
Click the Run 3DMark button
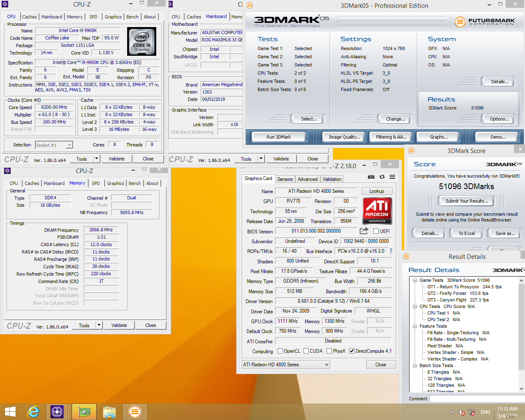278,137
